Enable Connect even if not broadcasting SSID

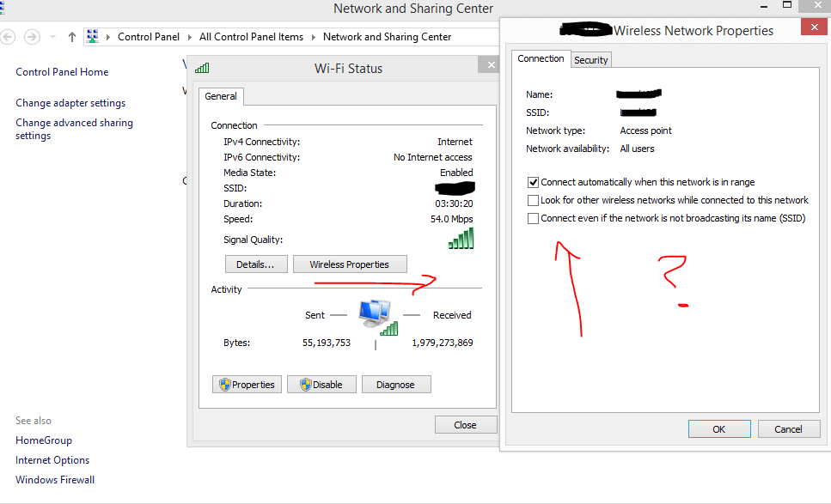tap(534, 219)
